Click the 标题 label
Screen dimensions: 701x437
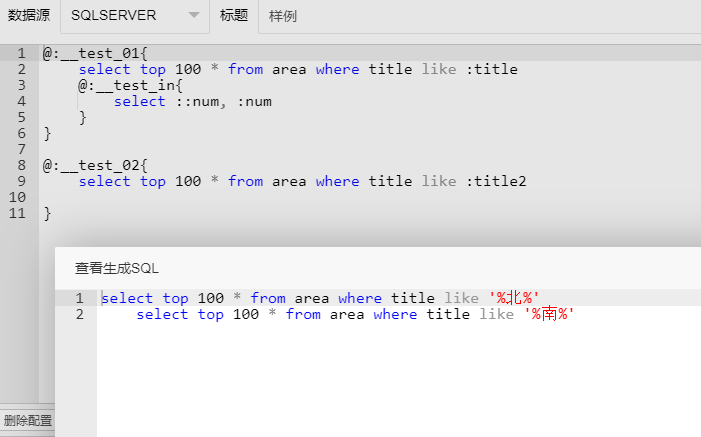pyautogui.click(x=233, y=15)
